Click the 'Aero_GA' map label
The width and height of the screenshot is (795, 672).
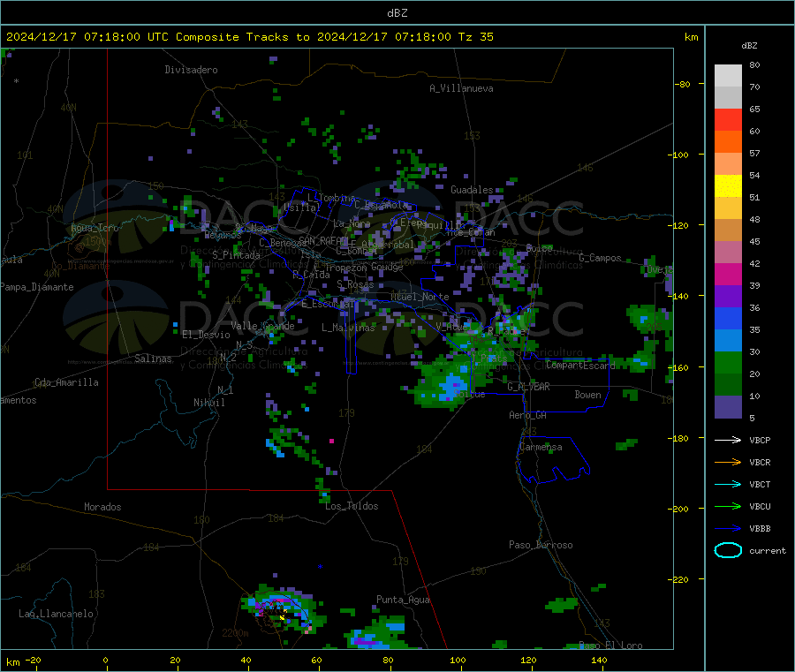[x=527, y=415]
